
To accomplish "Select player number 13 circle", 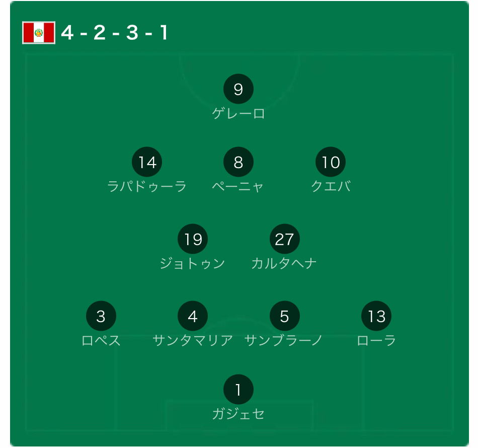I will [x=376, y=316].
